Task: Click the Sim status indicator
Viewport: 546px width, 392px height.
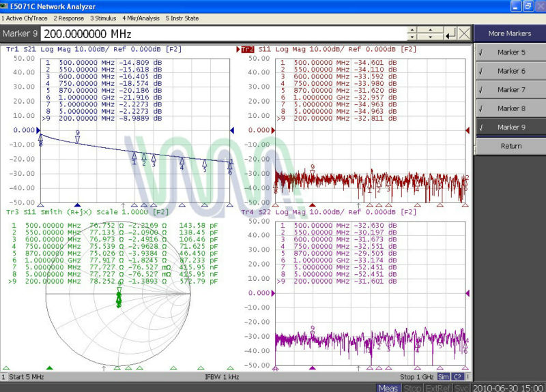Action: (x=442, y=377)
